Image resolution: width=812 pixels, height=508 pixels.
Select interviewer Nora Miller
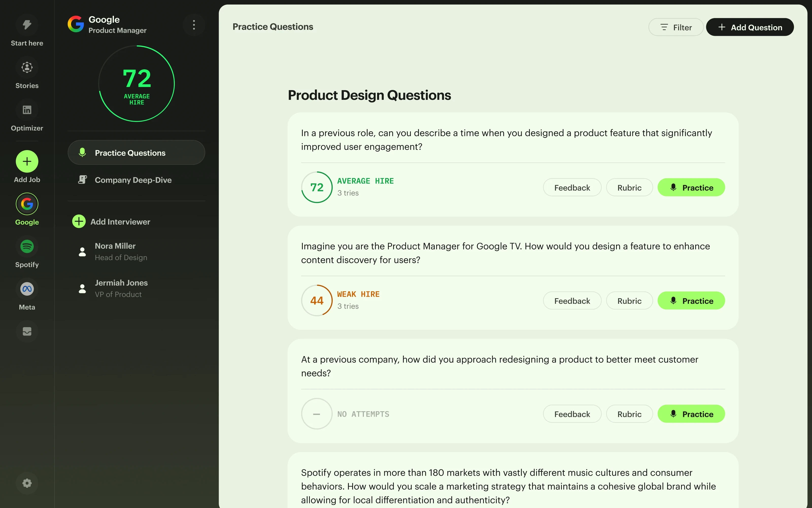point(136,252)
